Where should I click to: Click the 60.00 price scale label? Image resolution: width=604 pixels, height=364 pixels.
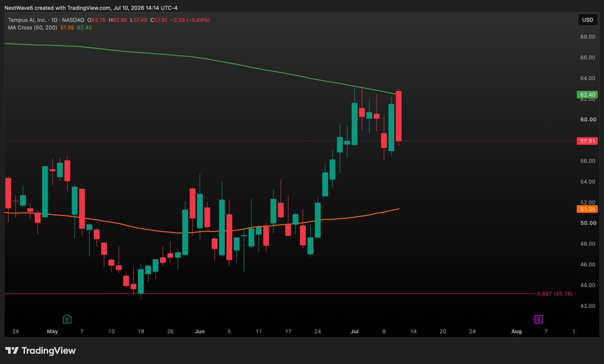point(588,119)
